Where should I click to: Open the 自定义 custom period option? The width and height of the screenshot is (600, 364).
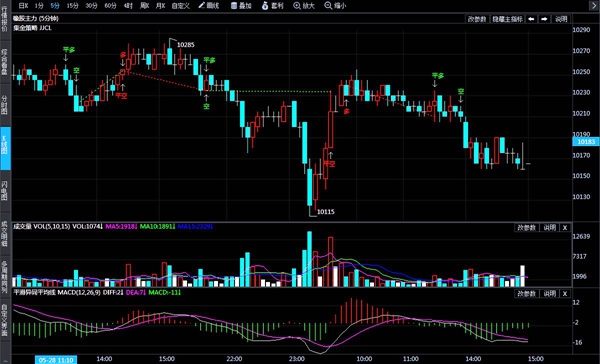pos(181,5)
